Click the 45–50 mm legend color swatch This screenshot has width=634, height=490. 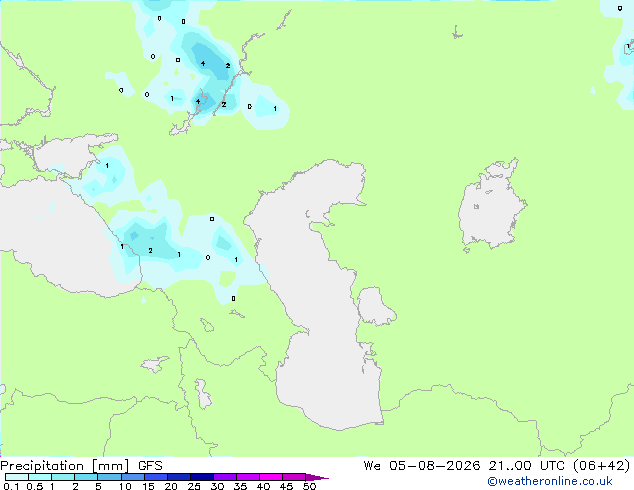[294, 477]
